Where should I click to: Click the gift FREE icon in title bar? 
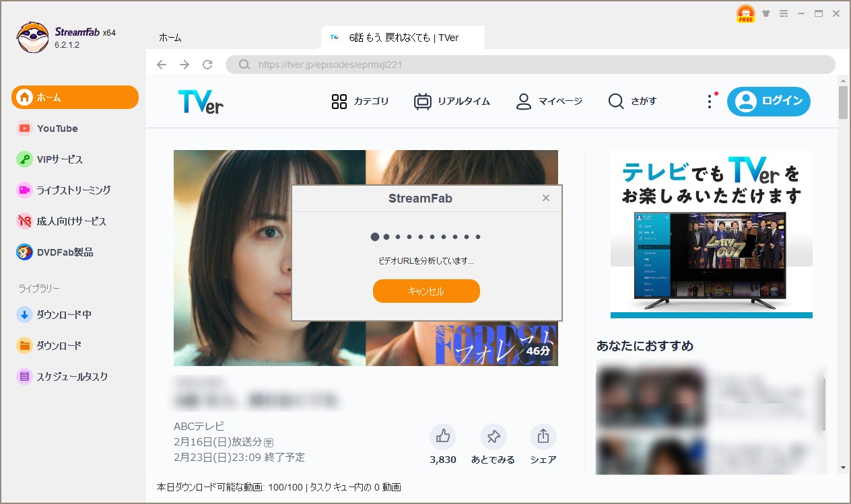pos(745,13)
